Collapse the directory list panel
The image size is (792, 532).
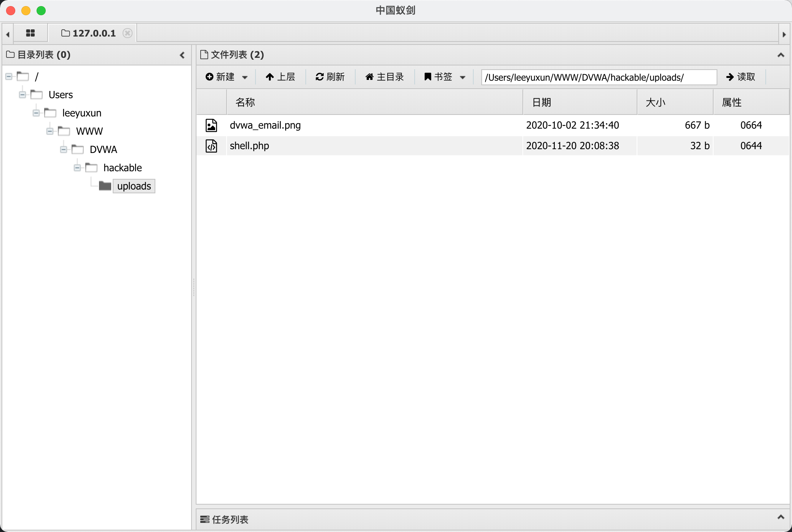point(182,55)
